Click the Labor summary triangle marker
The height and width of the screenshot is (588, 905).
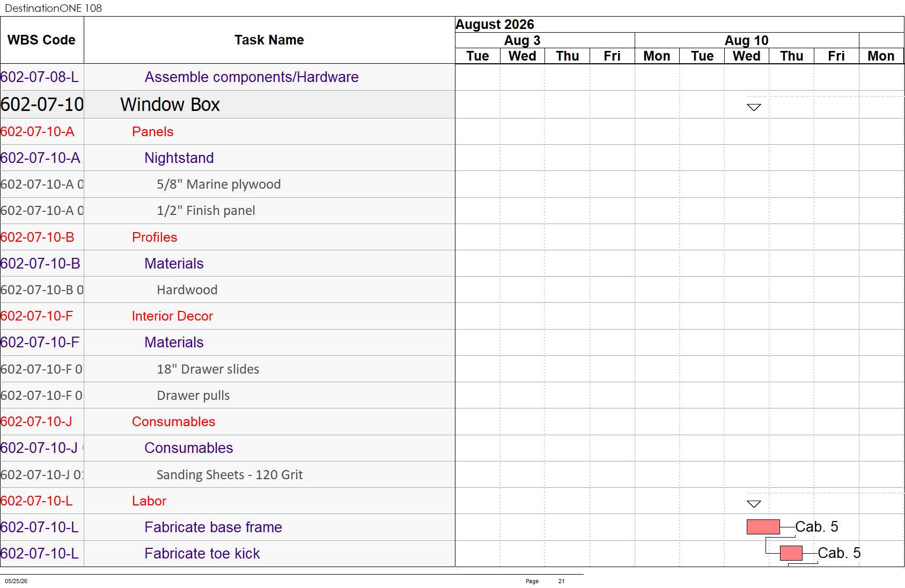[x=754, y=504]
